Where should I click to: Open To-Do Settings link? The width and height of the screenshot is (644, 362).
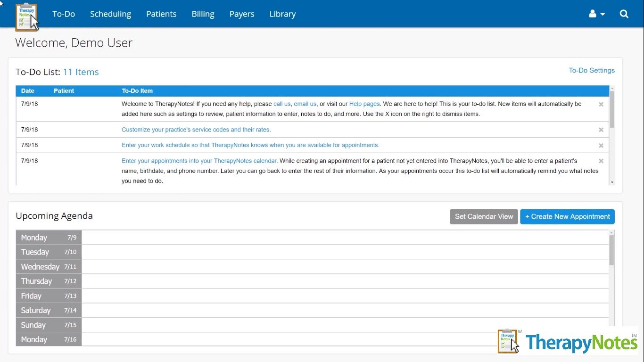coord(591,70)
